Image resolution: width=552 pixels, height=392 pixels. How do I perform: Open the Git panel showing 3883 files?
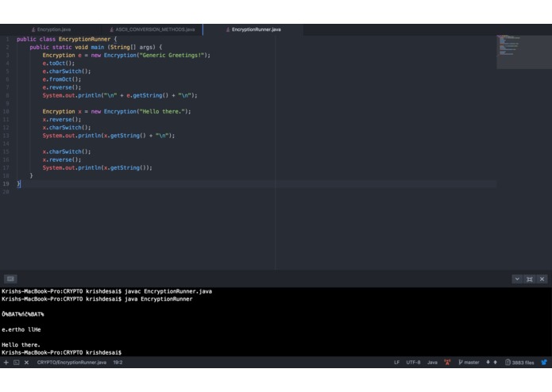[519, 362]
